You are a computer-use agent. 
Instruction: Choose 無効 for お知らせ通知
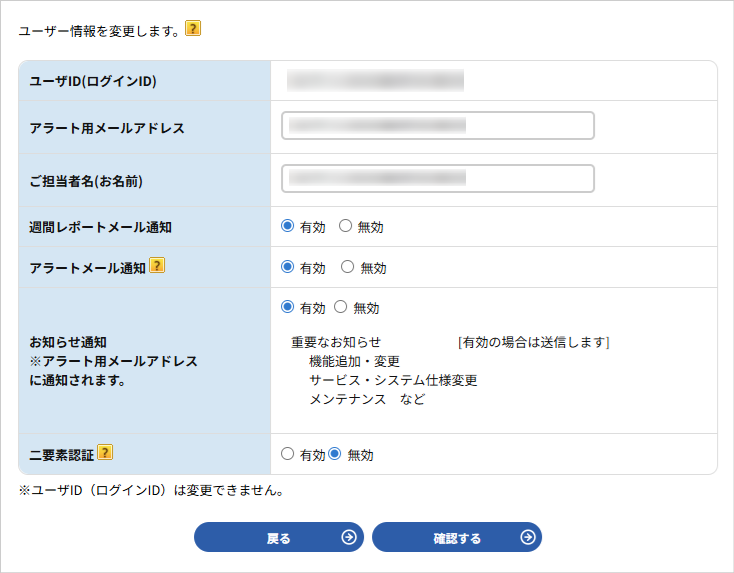pyautogui.click(x=341, y=307)
